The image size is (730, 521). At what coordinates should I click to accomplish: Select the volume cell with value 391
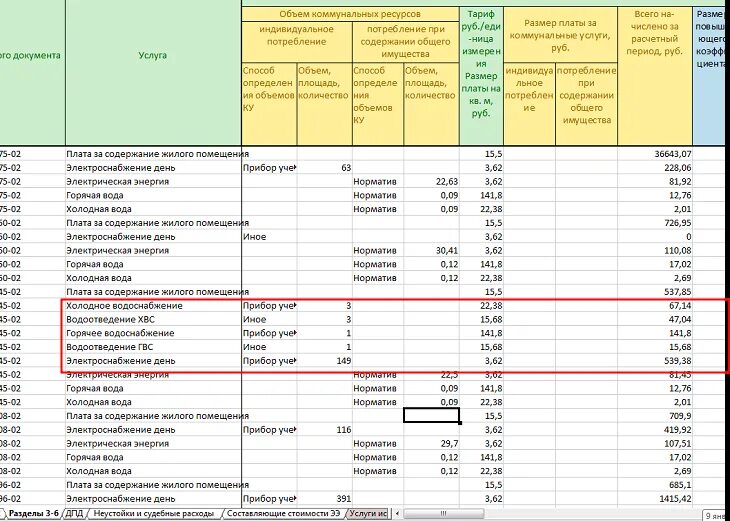324,499
